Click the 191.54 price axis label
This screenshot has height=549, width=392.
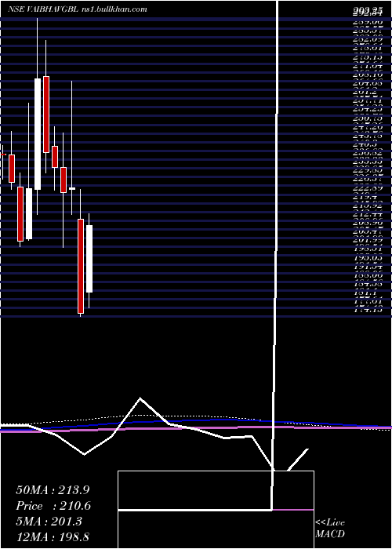point(368,266)
